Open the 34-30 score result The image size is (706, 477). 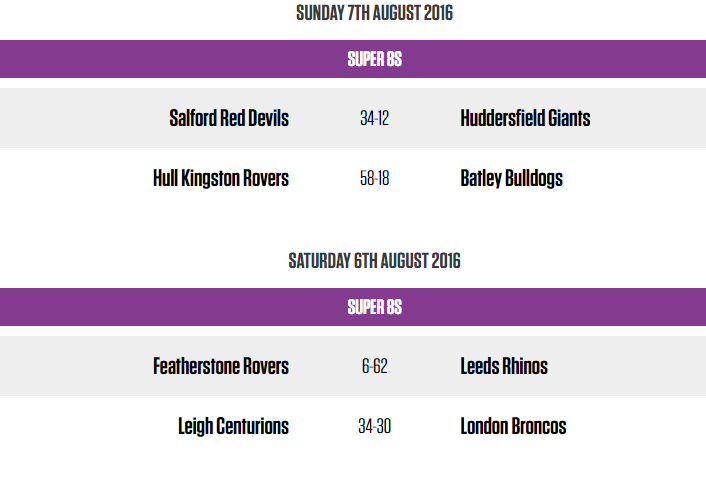point(374,426)
